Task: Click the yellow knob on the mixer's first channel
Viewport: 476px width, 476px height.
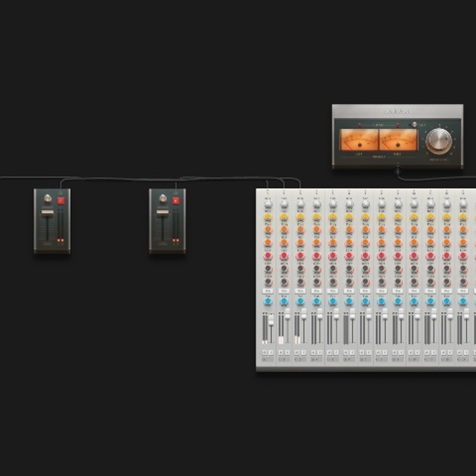Action: (x=268, y=217)
